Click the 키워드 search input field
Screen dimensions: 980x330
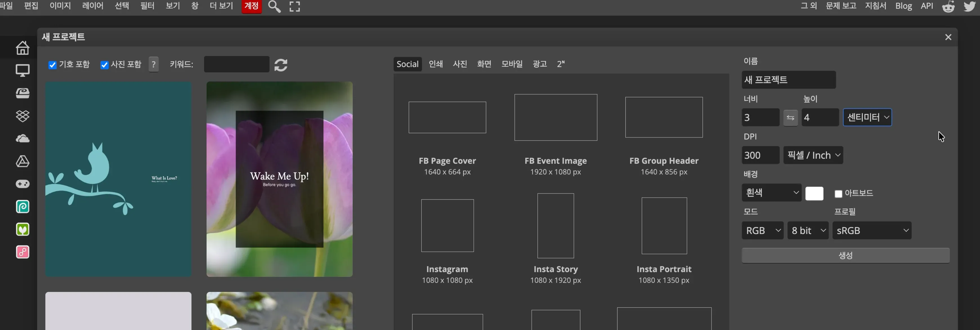point(236,64)
